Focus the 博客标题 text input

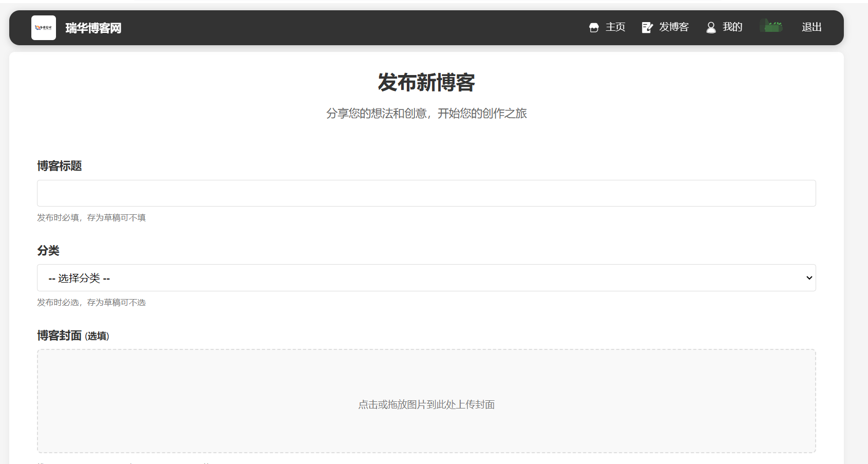426,193
